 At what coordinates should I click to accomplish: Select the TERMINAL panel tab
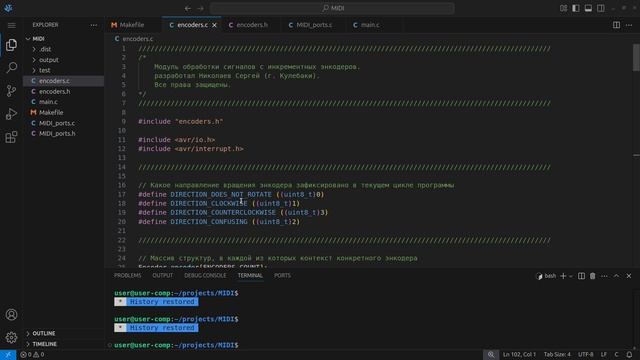250,276
